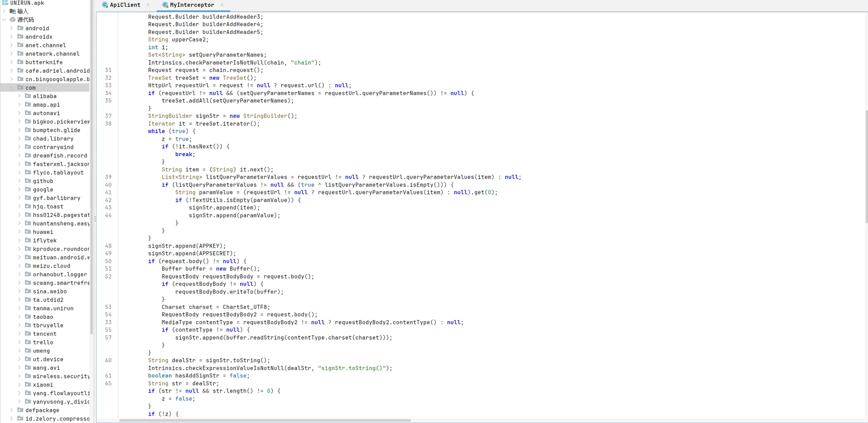Click the xiaomi package folder icon
This screenshot has height=423, width=868.
[x=28, y=384]
